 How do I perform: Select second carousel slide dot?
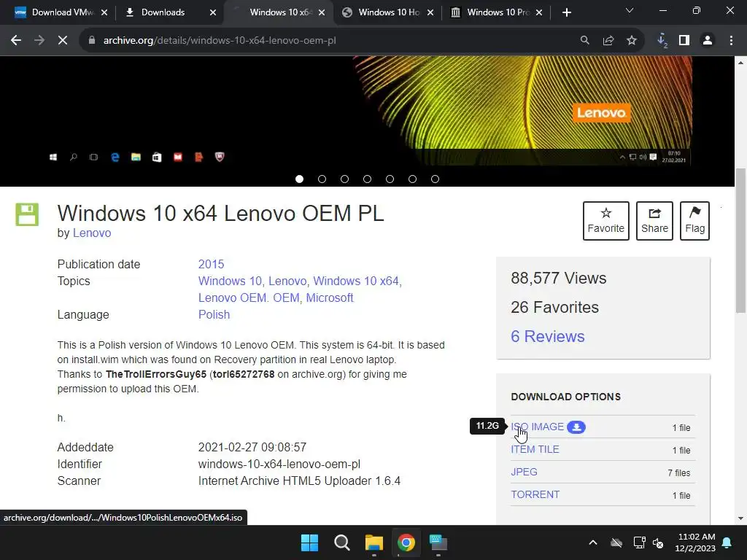322,179
